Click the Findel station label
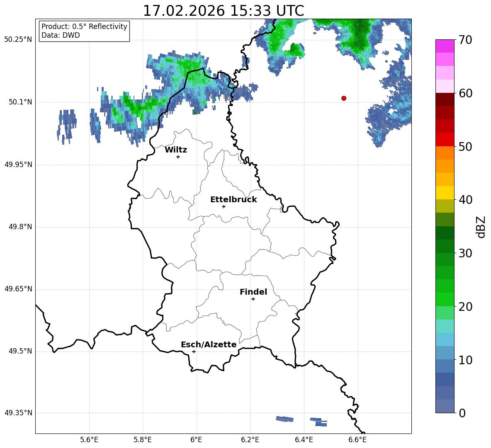The height and width of the screenshot is (448, 491). click(x=253, y=292)
